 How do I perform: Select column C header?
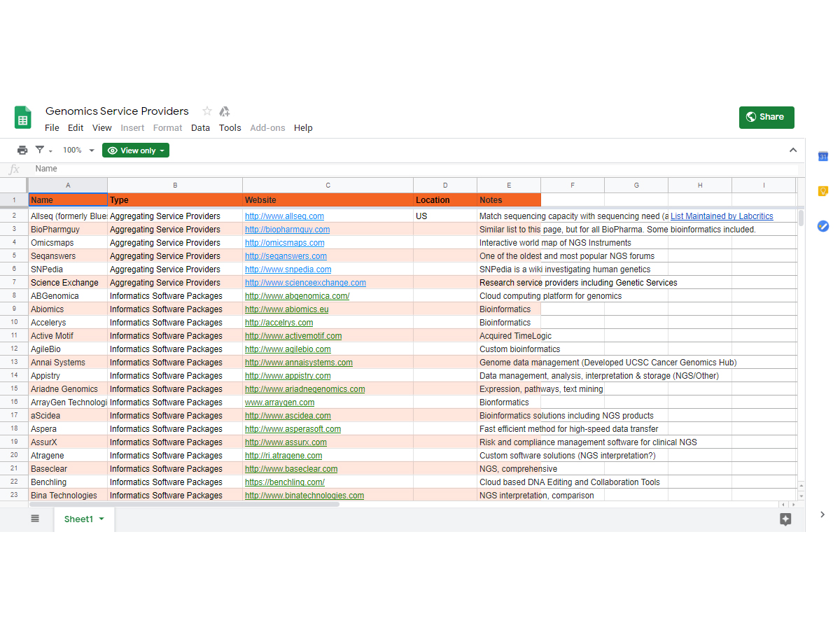(x=328, y=185)
